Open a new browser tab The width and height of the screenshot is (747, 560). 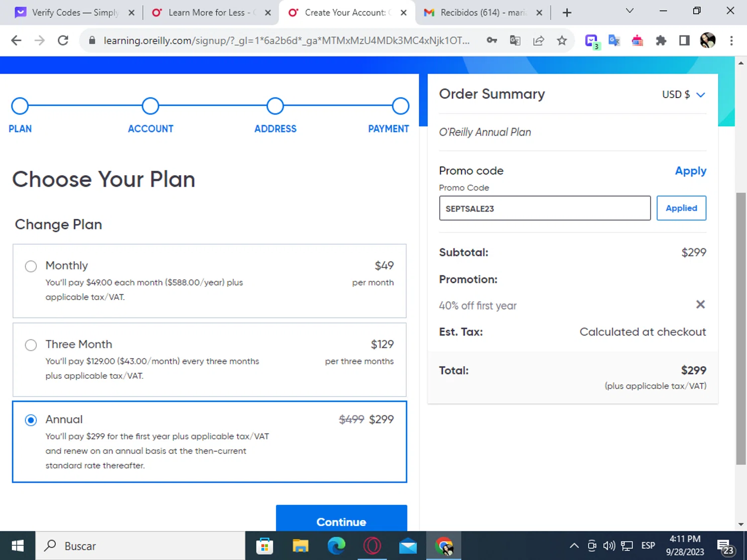(x=567, y=12)
